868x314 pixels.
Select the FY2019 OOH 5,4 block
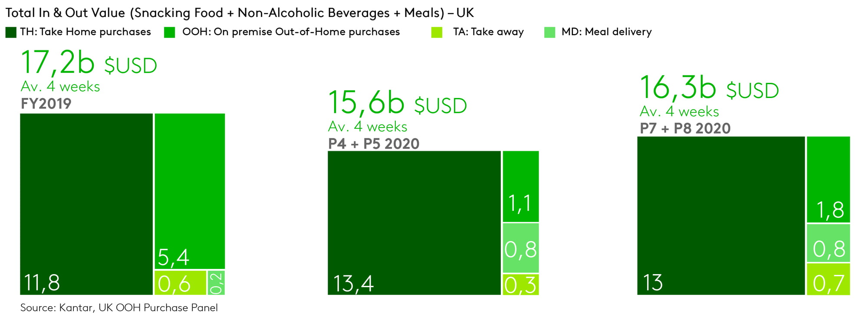(190, 191)
